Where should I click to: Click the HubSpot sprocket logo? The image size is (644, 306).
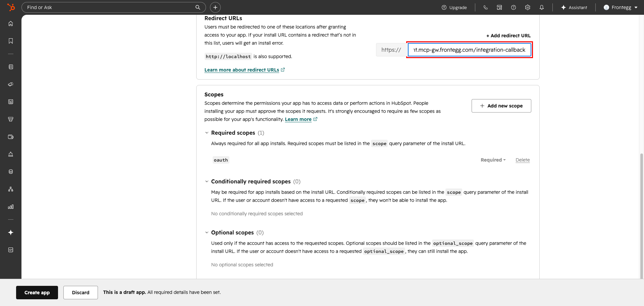point(11,7)
